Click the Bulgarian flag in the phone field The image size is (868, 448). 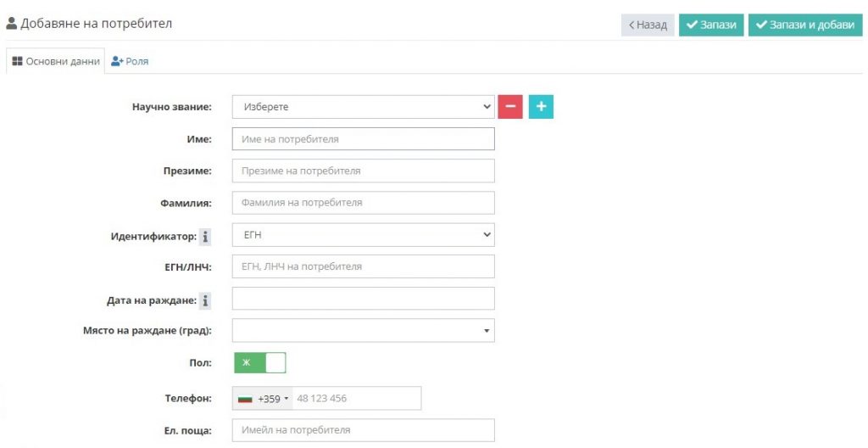245,399
